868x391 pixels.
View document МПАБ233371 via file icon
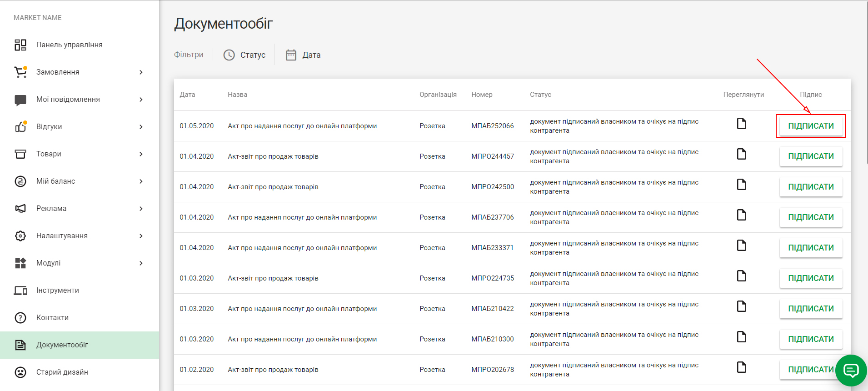742,246
